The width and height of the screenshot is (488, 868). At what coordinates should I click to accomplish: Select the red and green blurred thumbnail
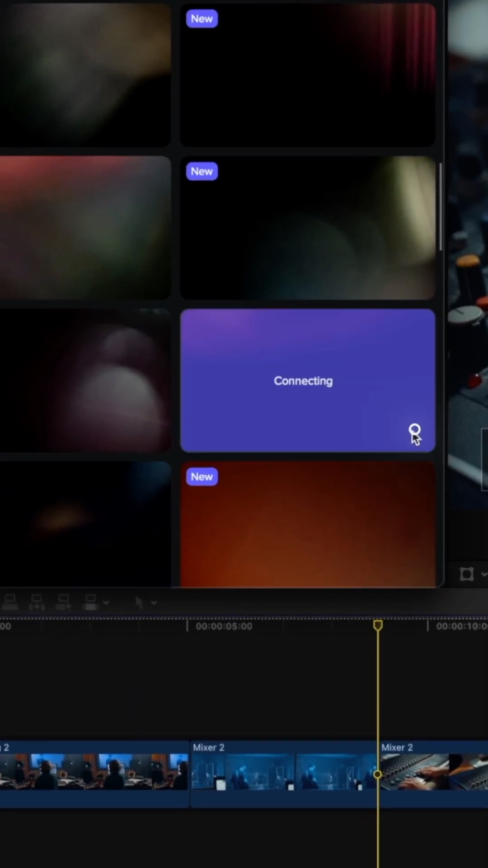(x=85, y=228)
